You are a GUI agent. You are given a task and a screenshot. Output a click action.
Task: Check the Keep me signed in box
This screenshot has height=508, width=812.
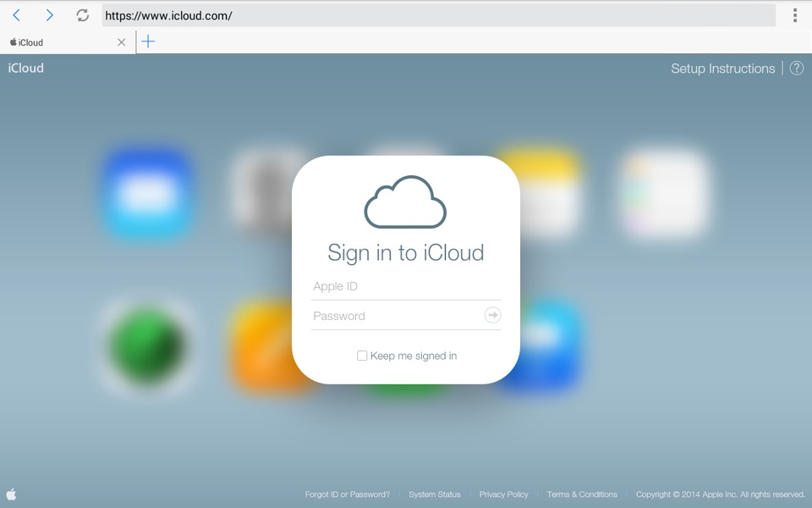(362, 356)
